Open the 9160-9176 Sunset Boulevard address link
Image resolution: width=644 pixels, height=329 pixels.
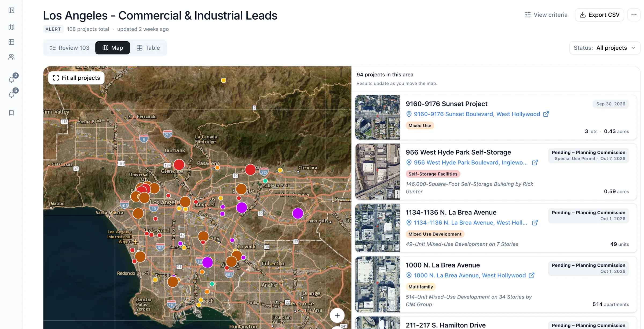[x=477, y=114]
